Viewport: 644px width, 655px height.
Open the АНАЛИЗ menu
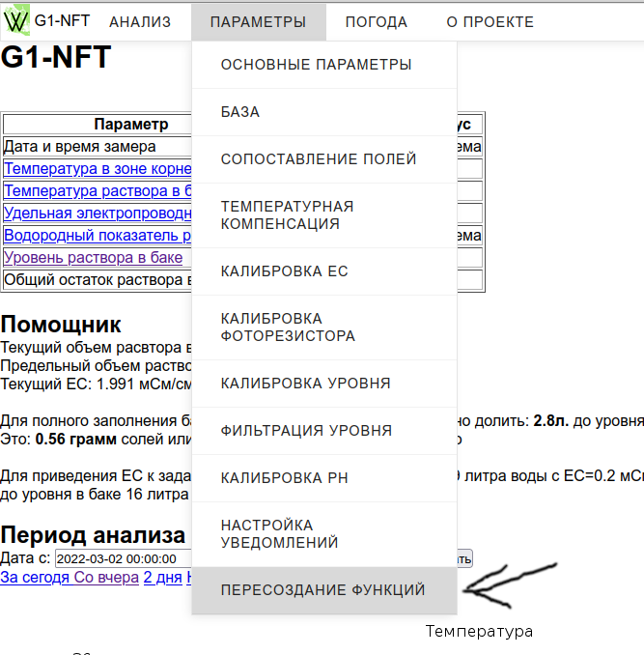pyautogui.click(x=140, y=22)
